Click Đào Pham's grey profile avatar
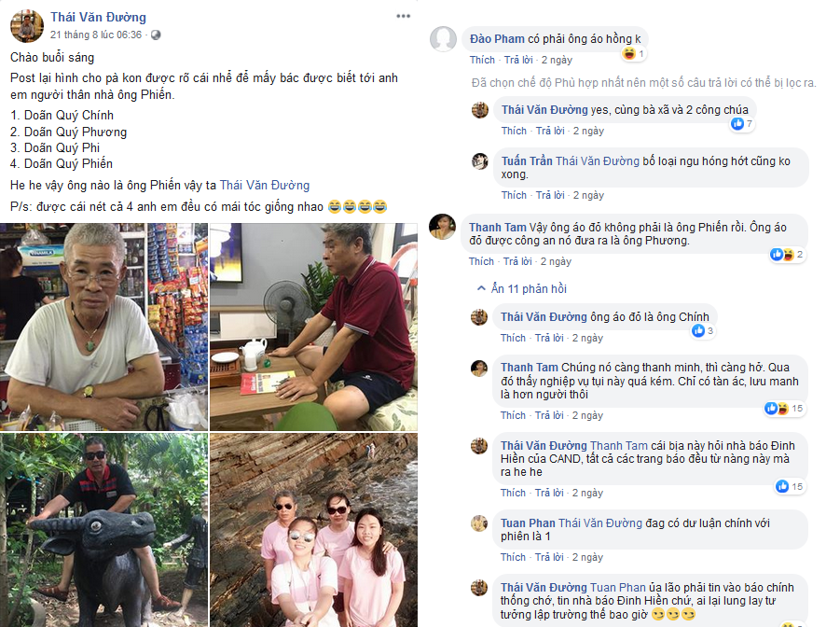 pos(444,38)
